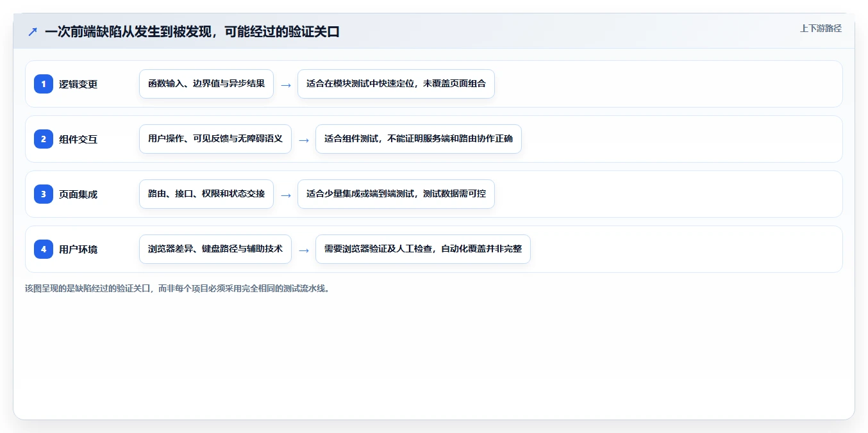Select the 用户环境 step label
This screenshot has height=433, width=868.
(x=78, y=249)
